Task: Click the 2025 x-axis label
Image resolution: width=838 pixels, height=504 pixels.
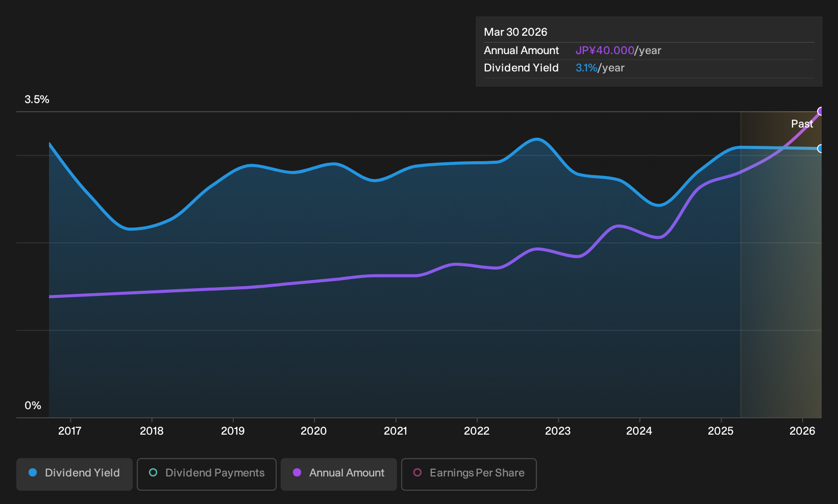Action: [721, 431]
